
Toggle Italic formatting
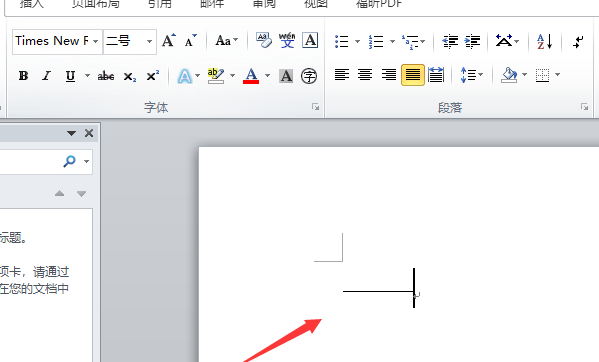pyautogui.click(x=47, y=76)
